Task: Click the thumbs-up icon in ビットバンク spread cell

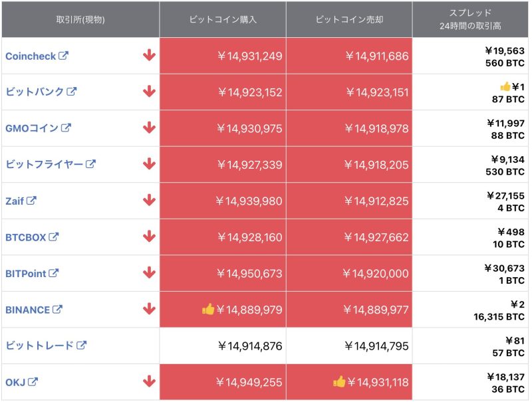Action: [x=505, y=87]
